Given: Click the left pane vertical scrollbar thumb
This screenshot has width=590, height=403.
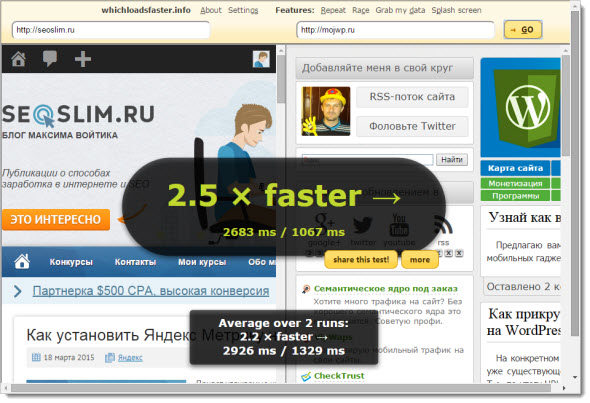Looking at the screenshot, I should pyautogui.click(x=281, y=79).
